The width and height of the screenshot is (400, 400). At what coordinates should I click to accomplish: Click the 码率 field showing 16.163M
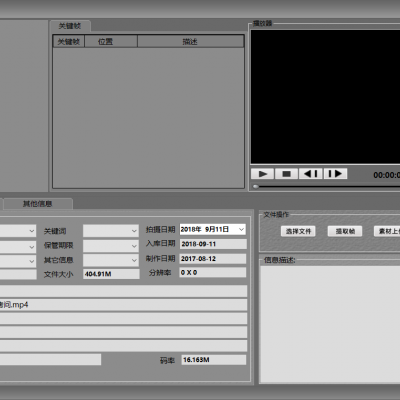(x=214, y=360)
